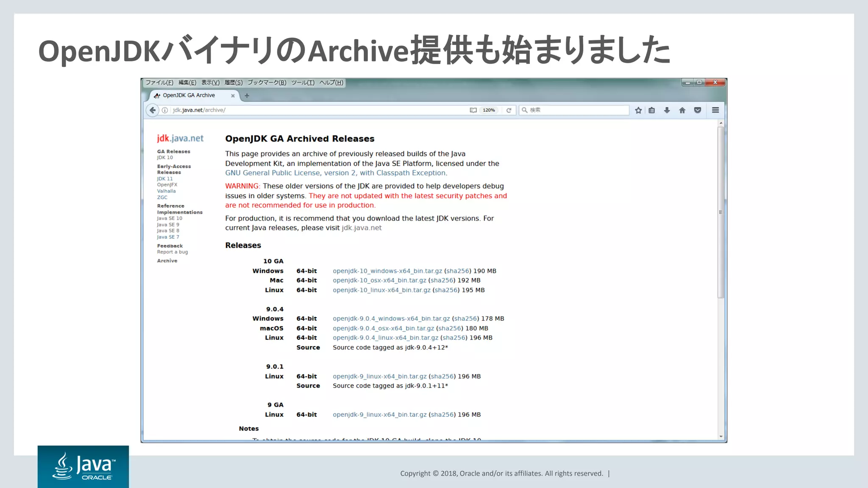Screen dimensions: 868x488
Task: Open the Downloads arrow icon
Action: point(667,110)
